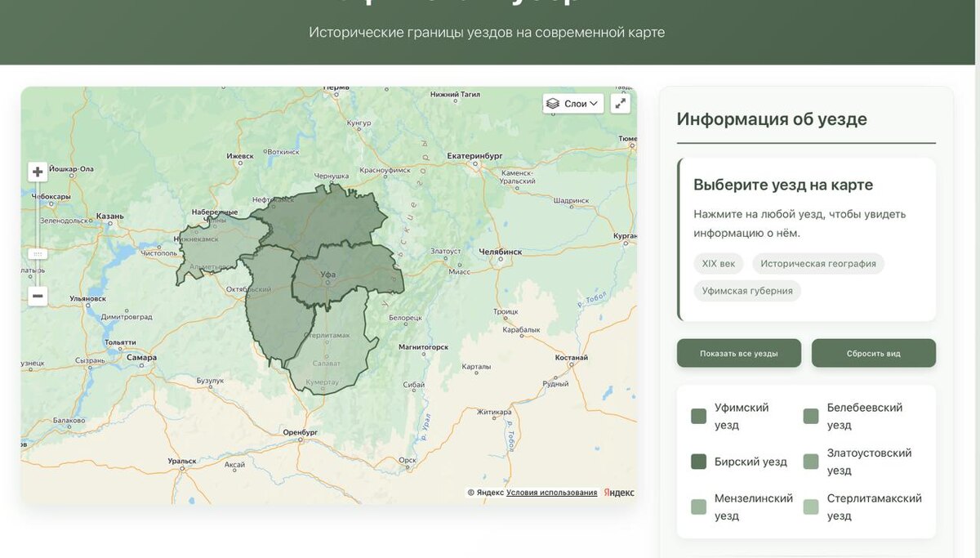Click the Яндекс logo on the map

click(619, 493)
